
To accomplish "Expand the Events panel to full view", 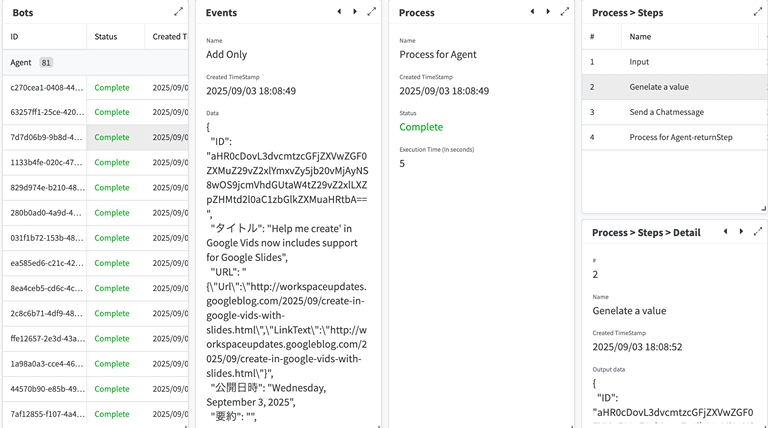I will click(x=372, y=12).
